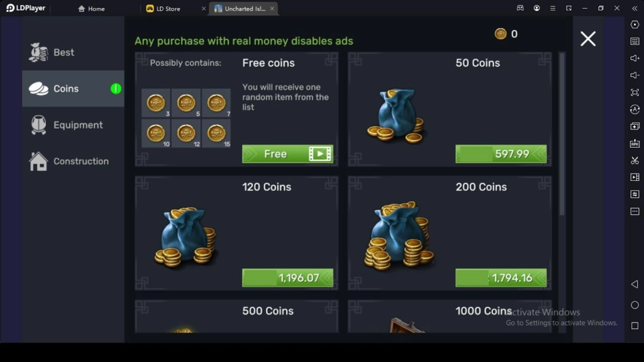The image size is (644, 362).
Task: Click the Android home circle button
Action: tap(635, 305)
